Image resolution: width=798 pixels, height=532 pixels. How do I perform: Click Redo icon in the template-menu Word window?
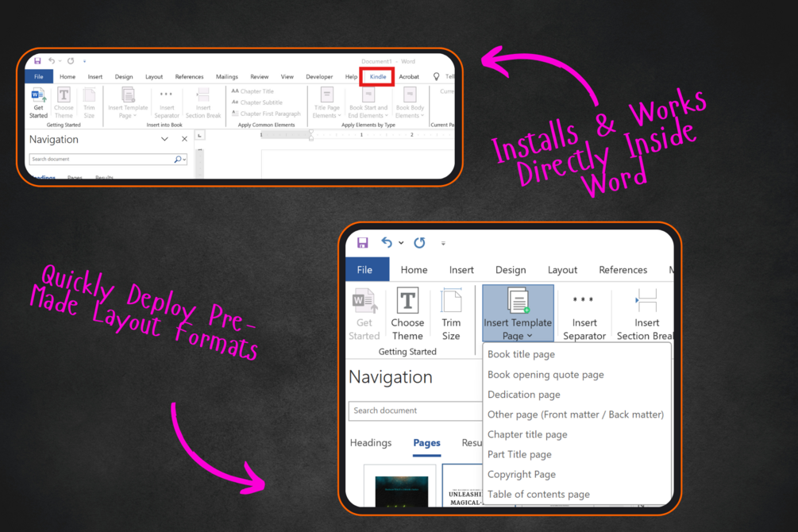tap(419, 242)
